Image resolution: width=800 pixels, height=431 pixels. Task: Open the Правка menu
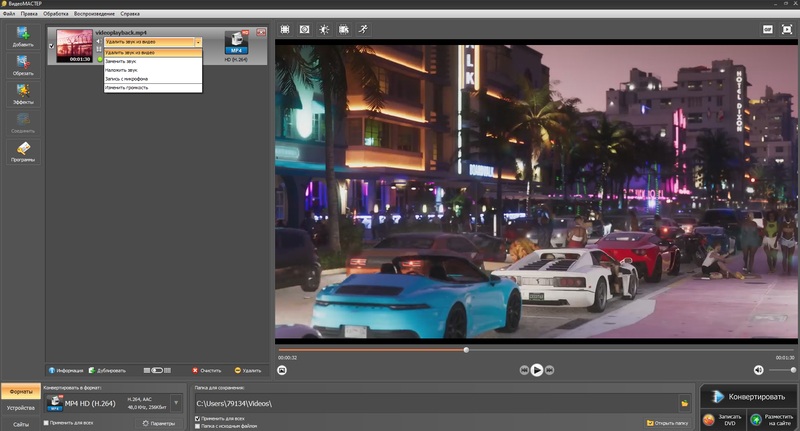[29, 14]
